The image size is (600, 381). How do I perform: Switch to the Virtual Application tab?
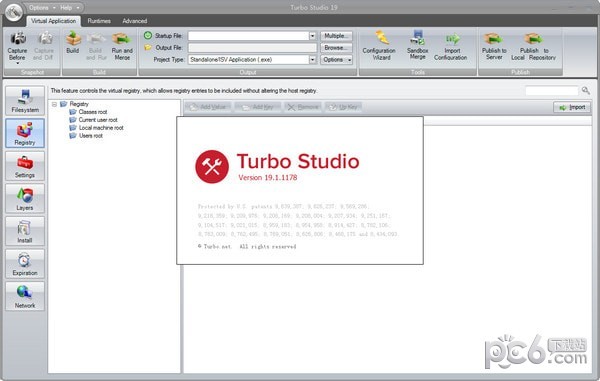click(54, 21)
